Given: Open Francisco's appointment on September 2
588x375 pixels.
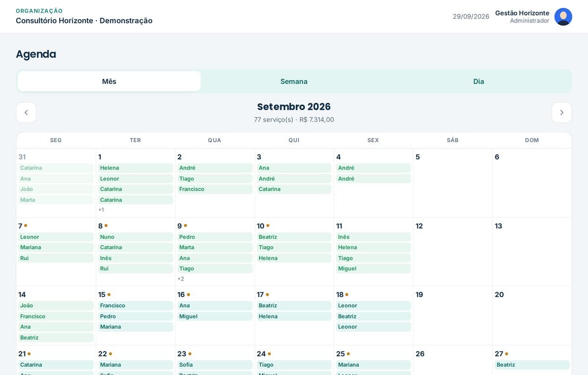Looking at the screenshot, I should click(215, 189).
